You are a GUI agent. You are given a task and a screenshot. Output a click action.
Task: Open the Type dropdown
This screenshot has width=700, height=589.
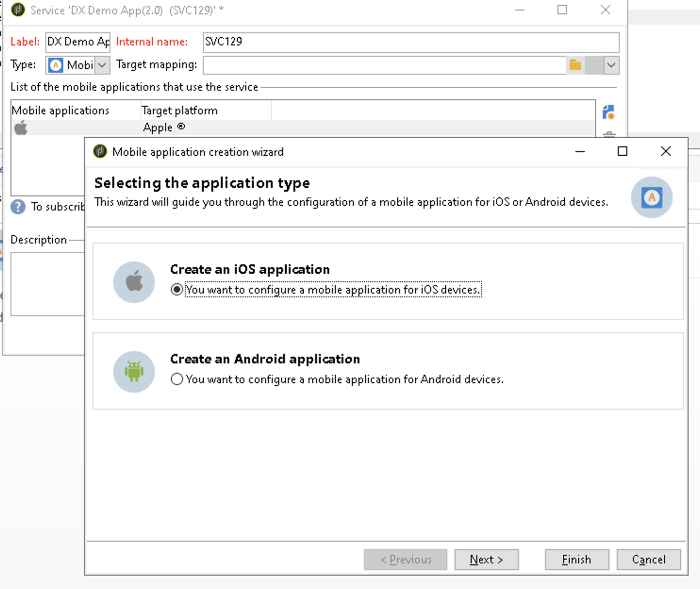click(x=102, y=65)
